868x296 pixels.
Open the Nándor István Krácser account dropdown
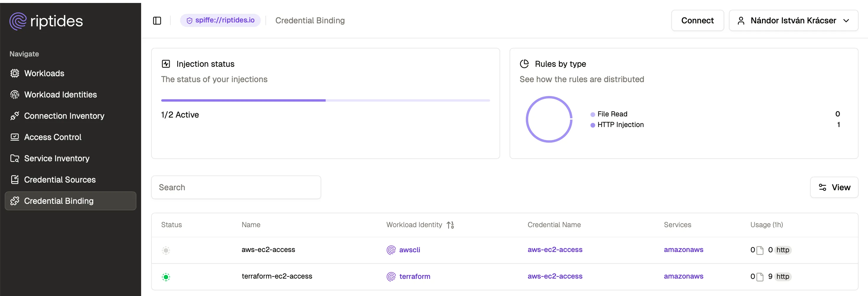(x=794, y=20)
